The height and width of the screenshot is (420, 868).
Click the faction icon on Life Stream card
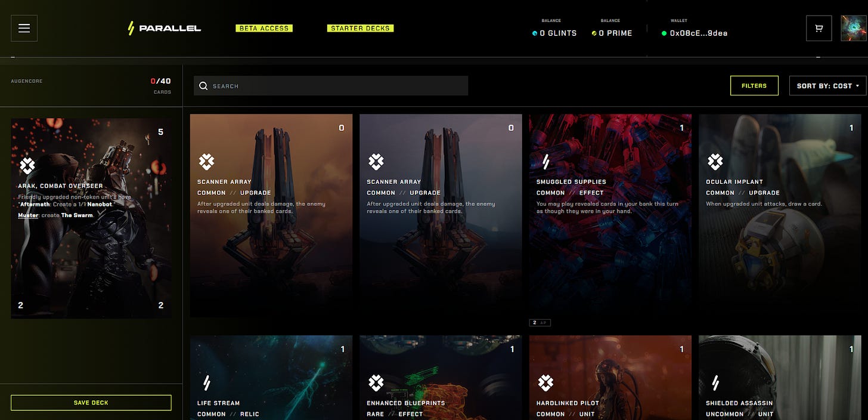click(x=206, y=382)
